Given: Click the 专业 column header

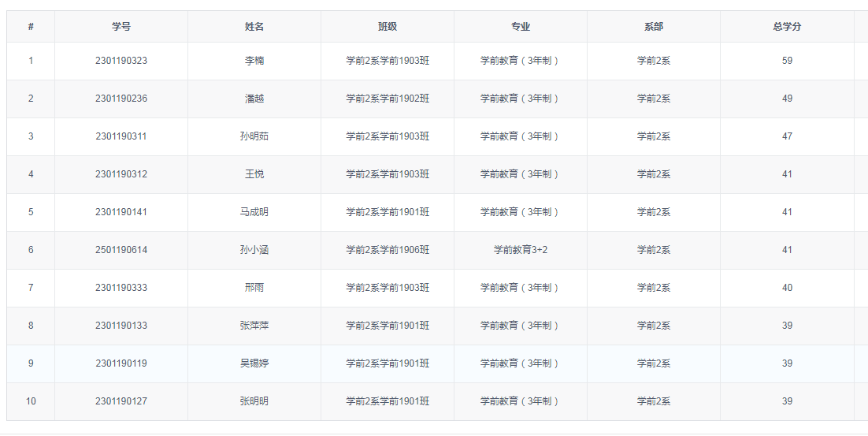Looking at the screenshot, I should [x=521, y=27].
